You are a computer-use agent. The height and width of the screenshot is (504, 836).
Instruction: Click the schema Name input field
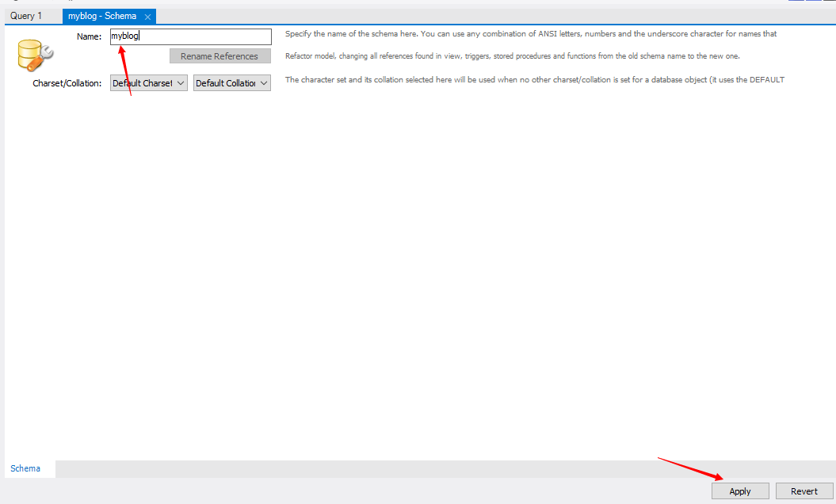(190, 36)
